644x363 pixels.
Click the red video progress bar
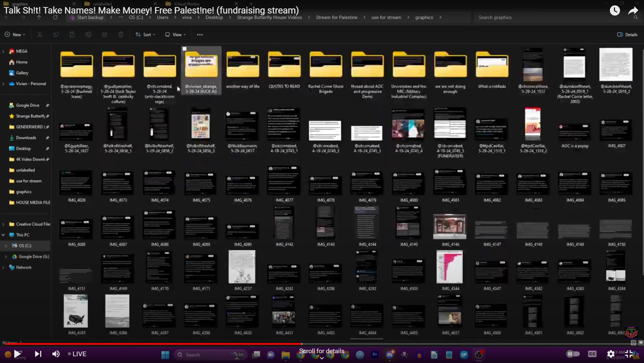pyautogui.click(x=152, y=344)
